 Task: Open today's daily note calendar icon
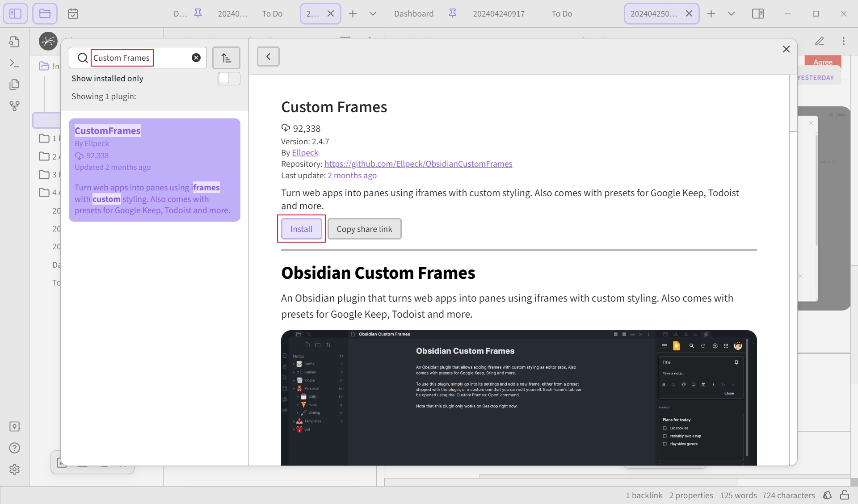73,14
